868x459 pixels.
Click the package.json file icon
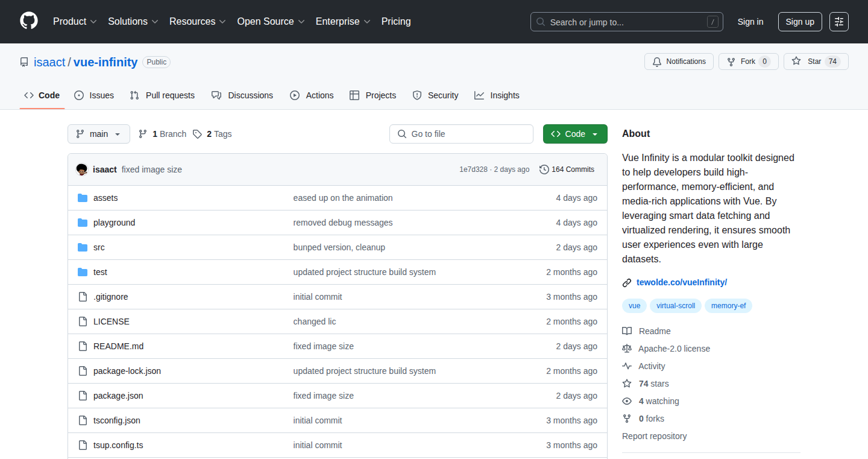point(83,396)
